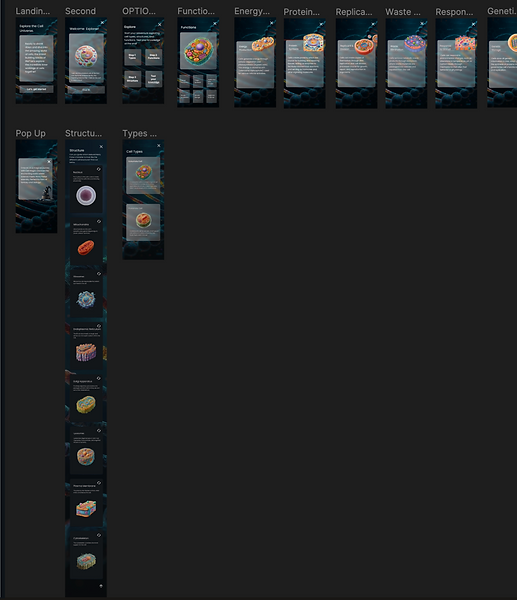Select the wizard figure on Pop Up card

click(x=46, y=193)
